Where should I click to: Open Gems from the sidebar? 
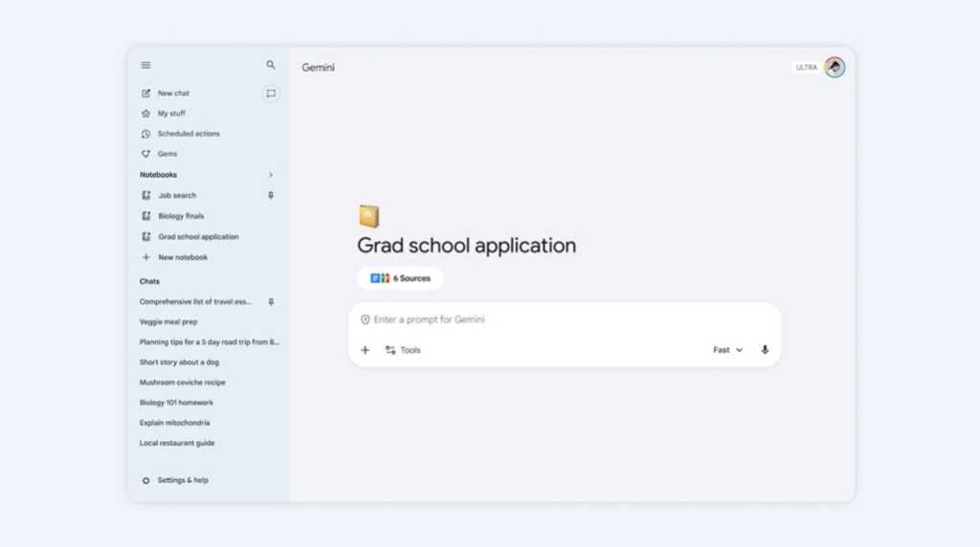pyautogui.click(x=167, y=154)
